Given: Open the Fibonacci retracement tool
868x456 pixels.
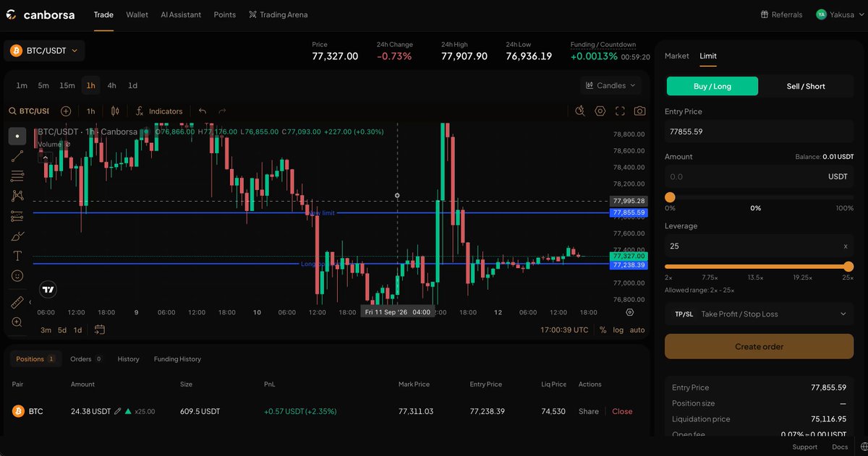Looking at the screenshot, I should 17,176.
